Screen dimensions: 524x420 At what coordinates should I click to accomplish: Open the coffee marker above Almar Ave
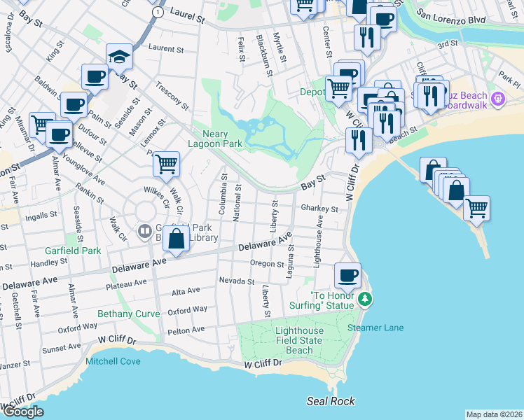(x=59, y=135)
